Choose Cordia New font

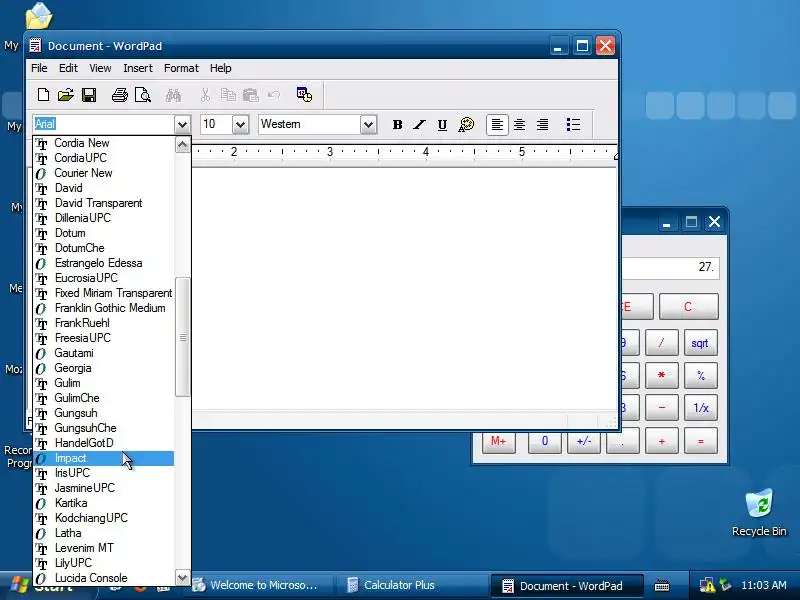104,143
